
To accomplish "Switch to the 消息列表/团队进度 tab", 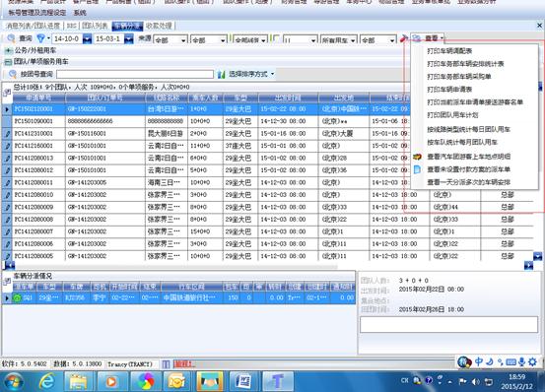I will click(34, 26).
